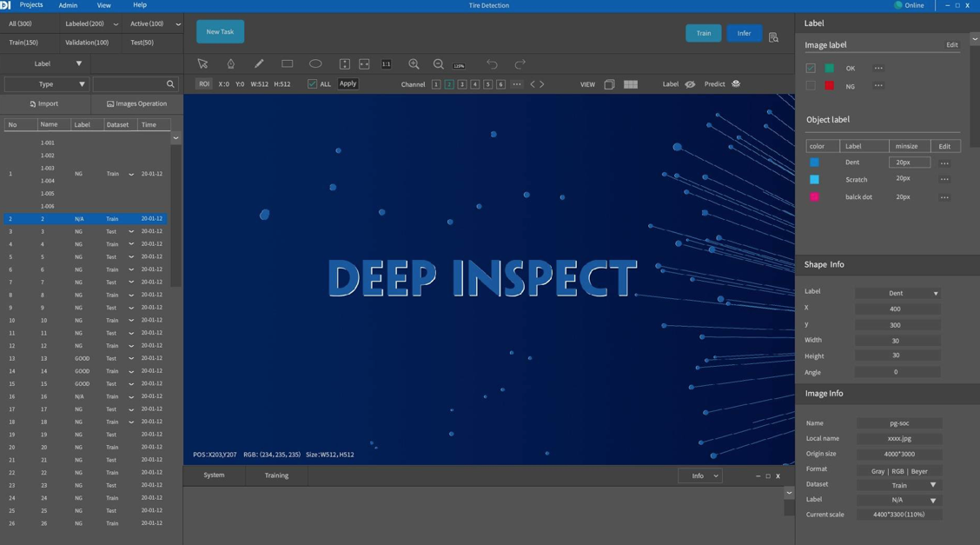Toggle the ALL checkbox
Image resolution: width=980 pixels, height=545 pixels.
[313, 84]
